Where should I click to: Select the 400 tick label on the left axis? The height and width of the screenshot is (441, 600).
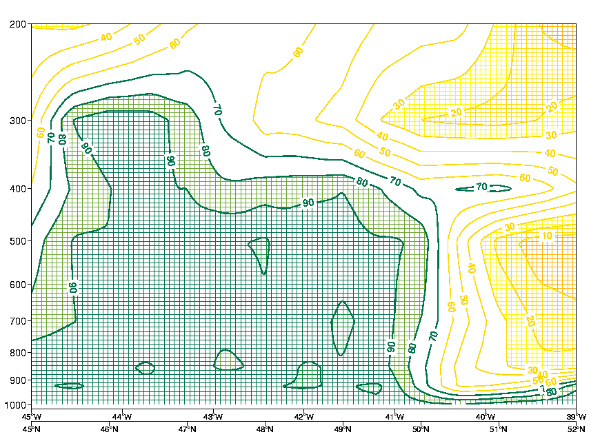(17, 189)
